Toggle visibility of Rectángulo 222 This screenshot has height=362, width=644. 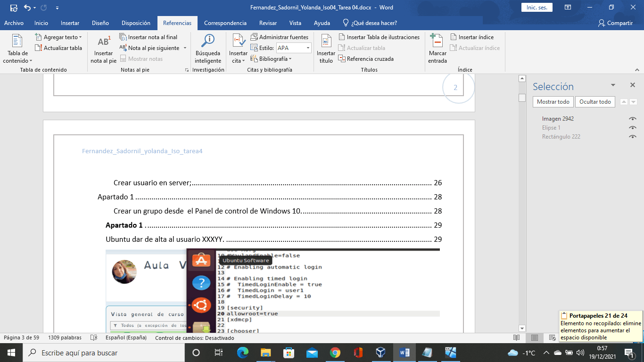click(x=632, y=137)
